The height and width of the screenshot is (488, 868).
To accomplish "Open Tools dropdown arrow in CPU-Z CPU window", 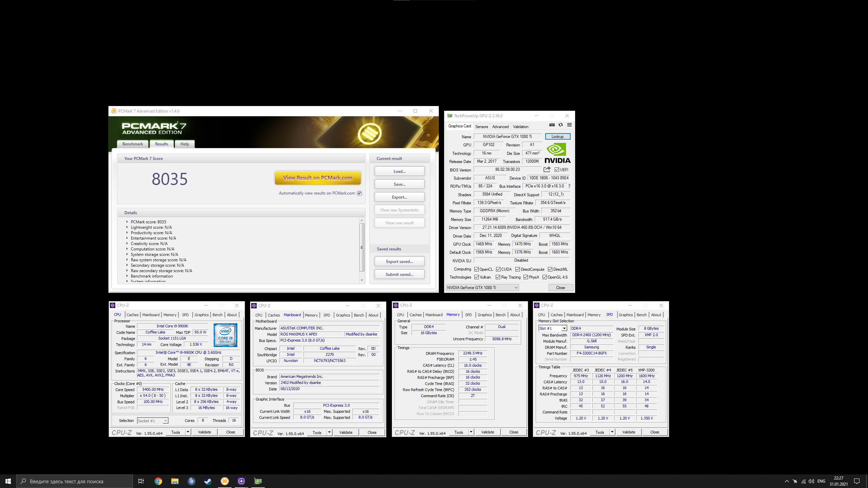I will tap(188, 432).
